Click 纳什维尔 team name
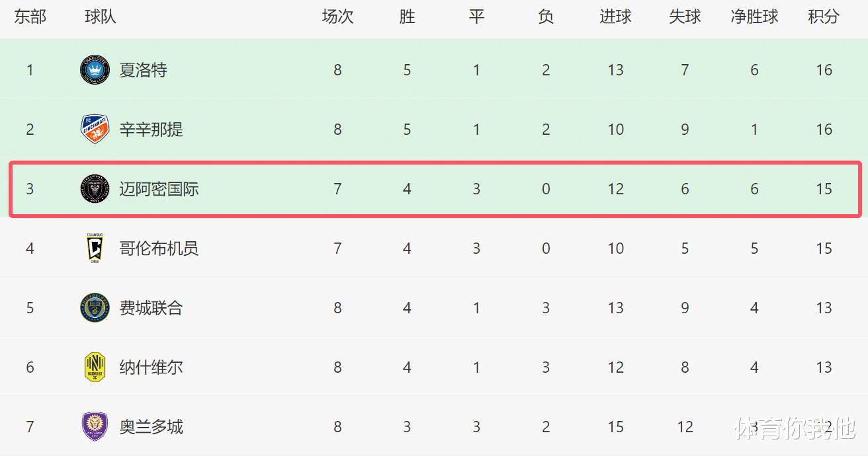 tap(151, 367)
